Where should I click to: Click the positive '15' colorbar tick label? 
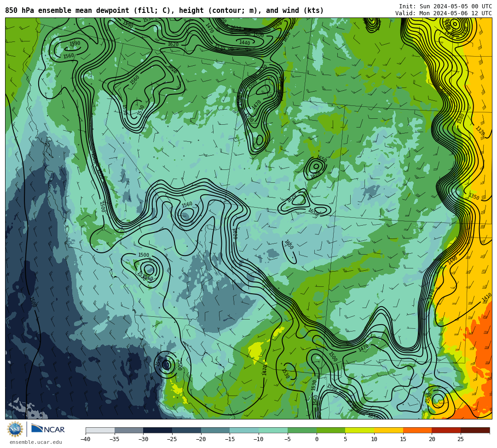[403, 439]
